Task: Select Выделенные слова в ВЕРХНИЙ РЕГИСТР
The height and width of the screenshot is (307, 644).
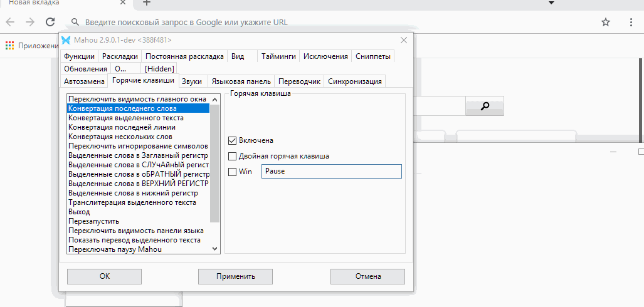Action: point(139,184)
